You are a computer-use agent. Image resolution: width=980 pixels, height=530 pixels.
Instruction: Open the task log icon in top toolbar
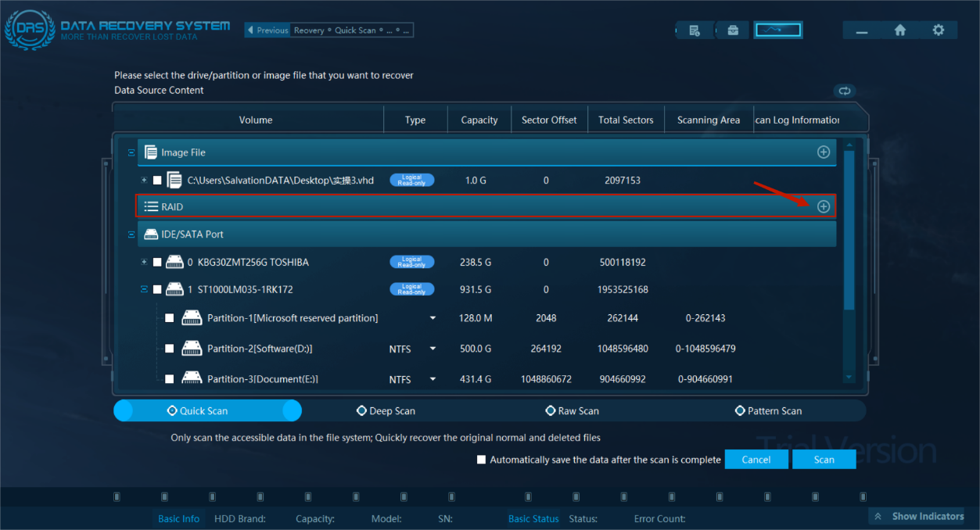click(694, 30)
